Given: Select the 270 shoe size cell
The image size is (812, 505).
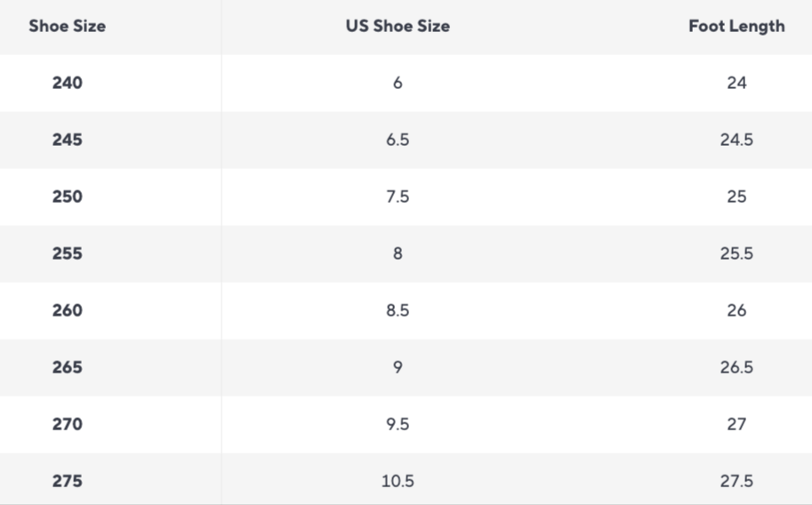Looking at the screenshot, I should (68, 425).
